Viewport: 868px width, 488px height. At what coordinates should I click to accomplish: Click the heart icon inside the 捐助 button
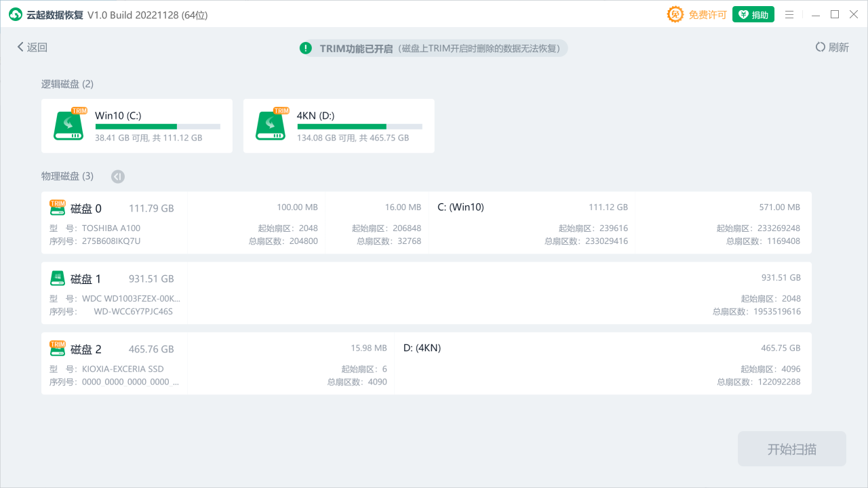click(x=743, y=14)
